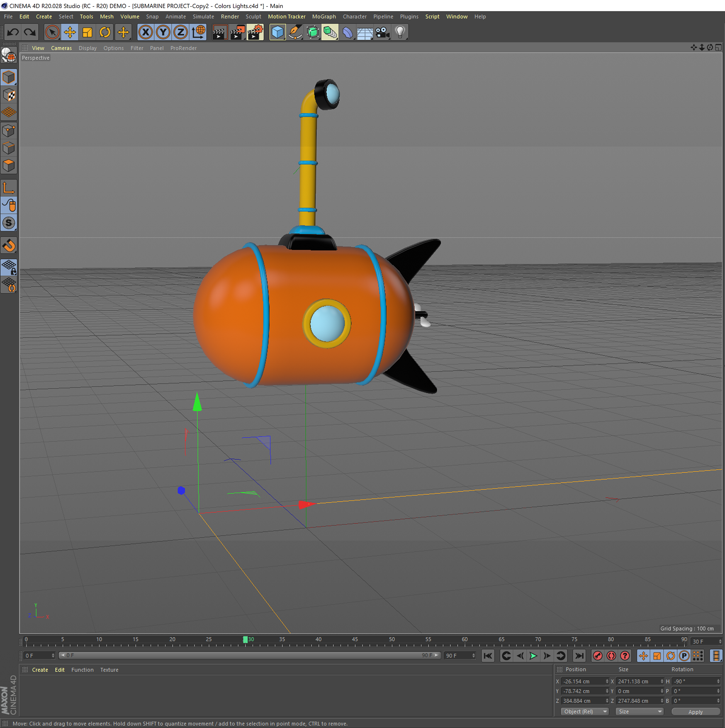
Task: Open the Object (Rel) dropdown
Action: click(585, 712)
